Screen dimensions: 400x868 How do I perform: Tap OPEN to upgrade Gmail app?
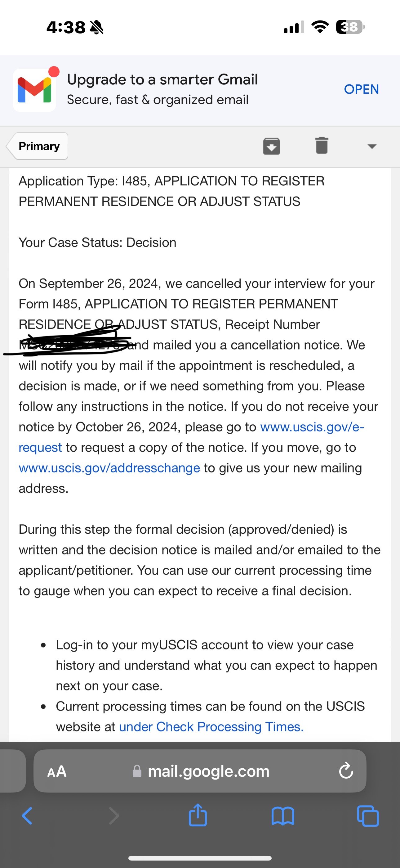click(361, 89)
